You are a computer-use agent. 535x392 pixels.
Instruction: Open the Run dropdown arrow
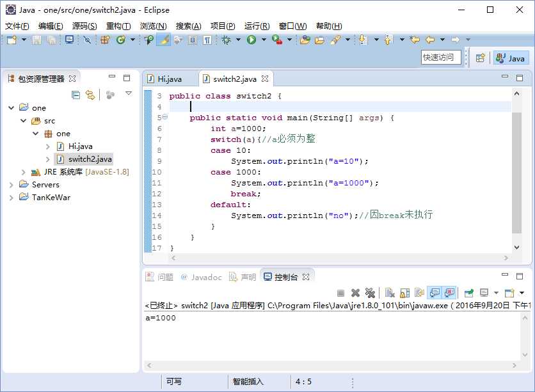click(x=264, y=40)
